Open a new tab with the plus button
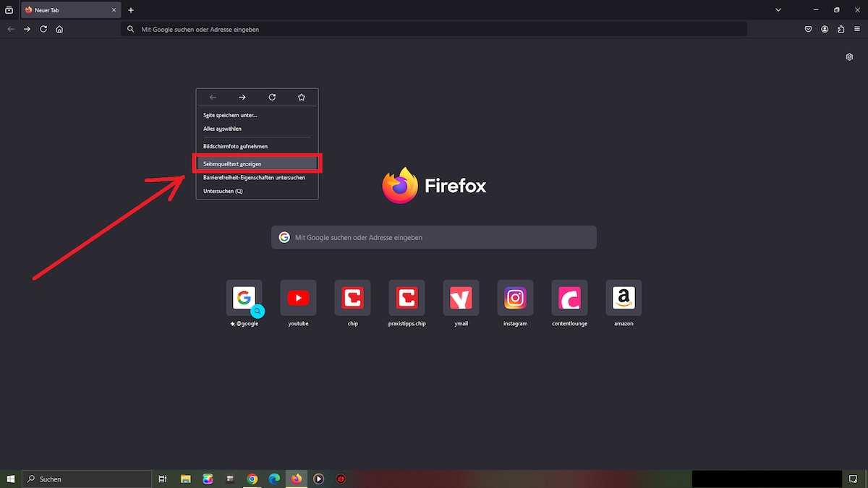Image resolution: width=868 pixels, height=488 pixels. pos(131,10)
